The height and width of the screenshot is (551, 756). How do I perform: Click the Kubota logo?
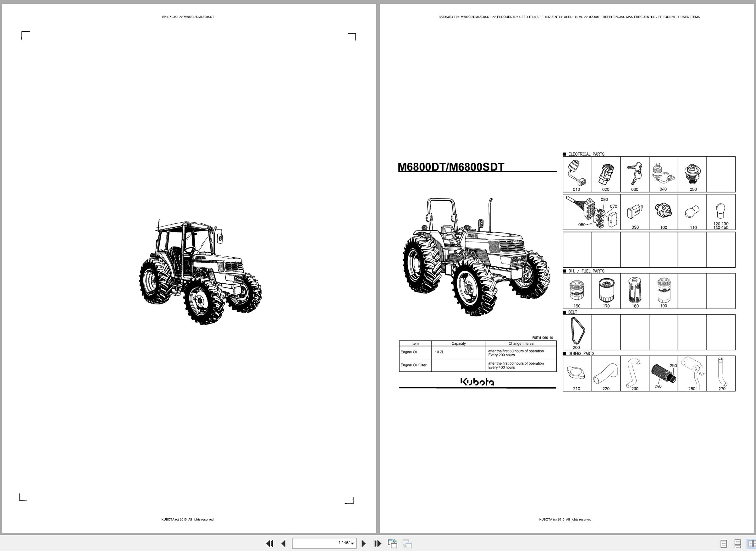477,382
